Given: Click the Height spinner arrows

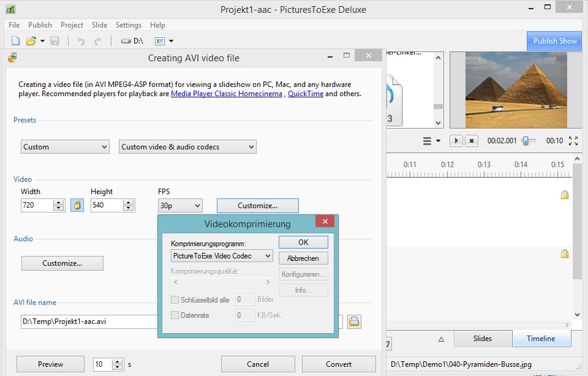Looking at the screenshot, I should pyautogui.click(x=128, y=205).
